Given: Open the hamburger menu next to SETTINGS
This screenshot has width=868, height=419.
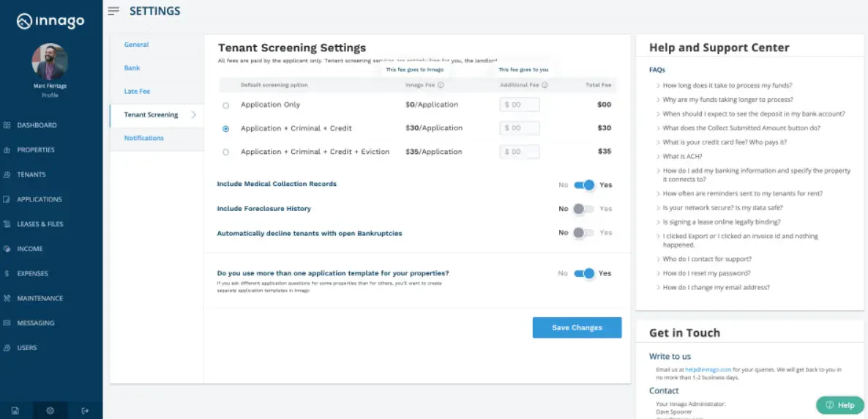Looking at the screenshot, I should 114,11.
